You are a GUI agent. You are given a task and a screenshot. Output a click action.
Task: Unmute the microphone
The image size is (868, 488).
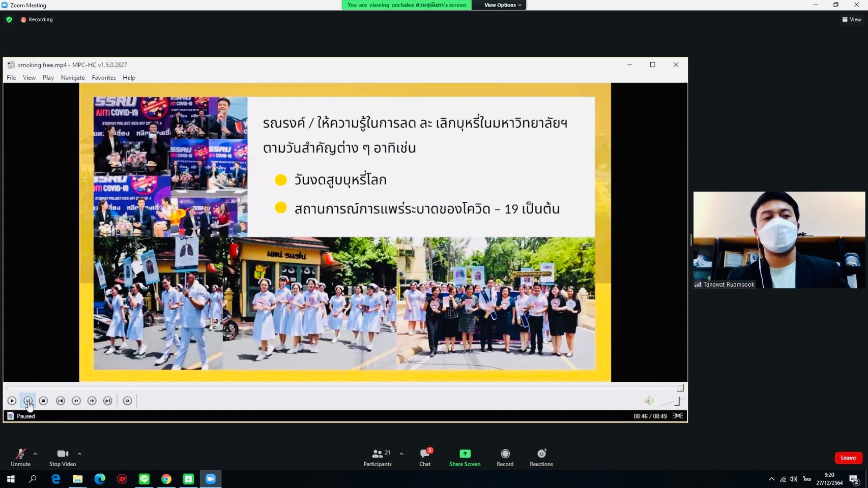tap(20, 457)
